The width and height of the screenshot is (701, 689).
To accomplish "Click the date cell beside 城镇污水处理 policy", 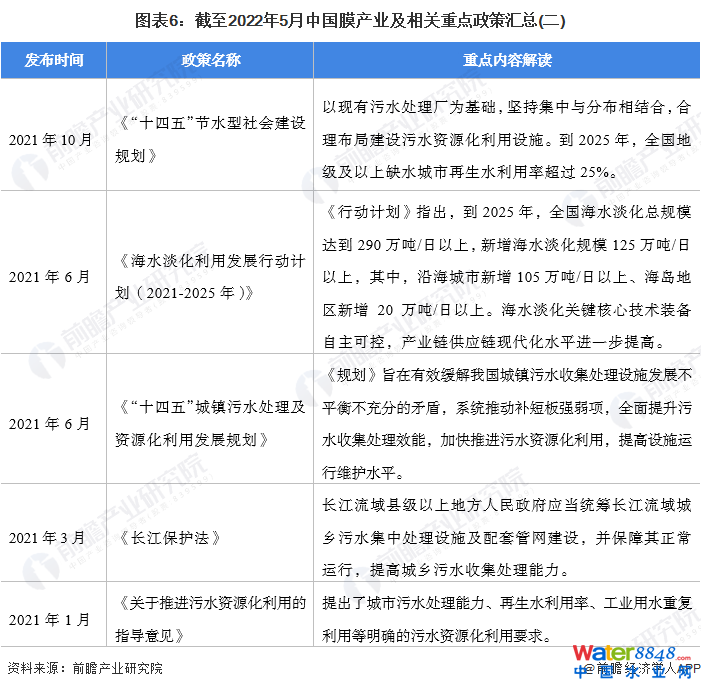I will click(x=55, y=422).
